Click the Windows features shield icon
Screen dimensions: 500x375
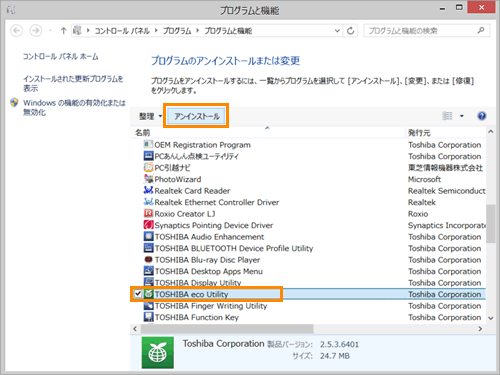pyautogui.click(x=14, y=102)
